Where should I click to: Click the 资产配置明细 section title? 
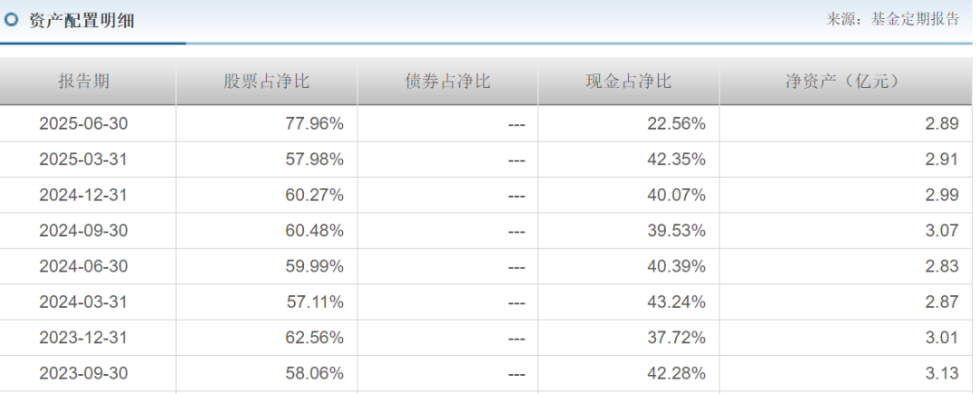(x=82, y=20)
